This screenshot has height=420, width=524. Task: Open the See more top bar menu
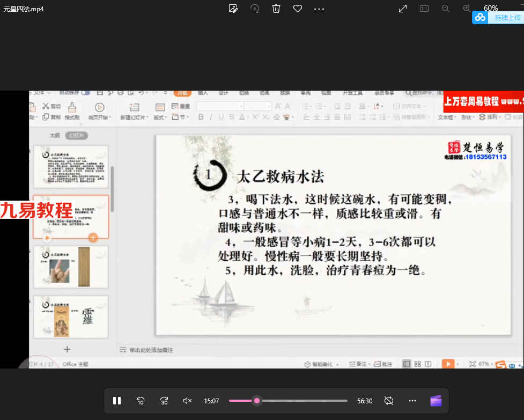(x=319, y=9)
